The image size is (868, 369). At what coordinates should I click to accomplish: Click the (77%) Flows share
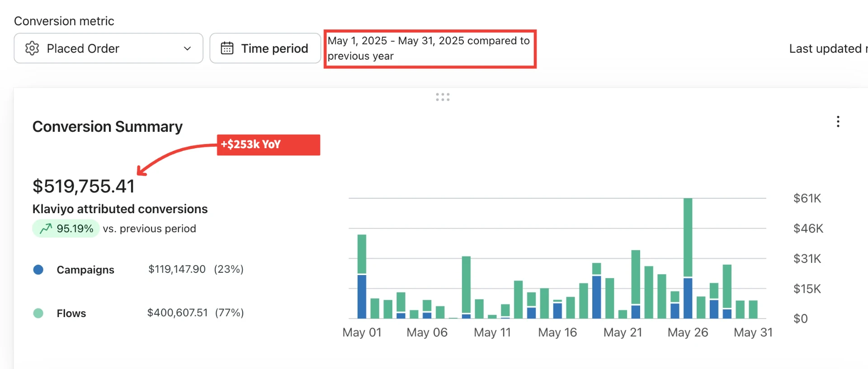tap(230, 313)
